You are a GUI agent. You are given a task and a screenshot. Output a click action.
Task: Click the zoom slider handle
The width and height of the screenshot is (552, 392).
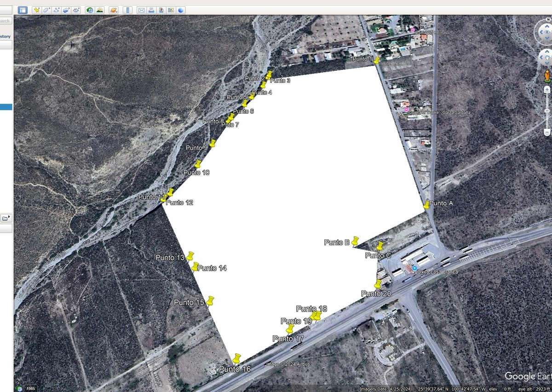tap(547, 111)
